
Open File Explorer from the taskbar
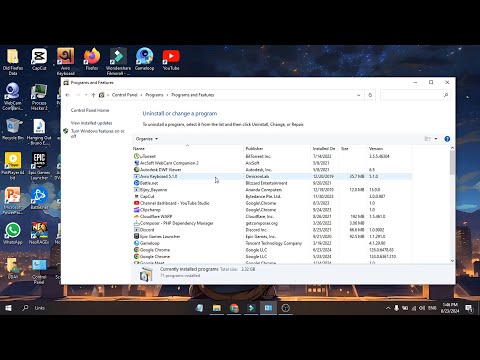217,308
